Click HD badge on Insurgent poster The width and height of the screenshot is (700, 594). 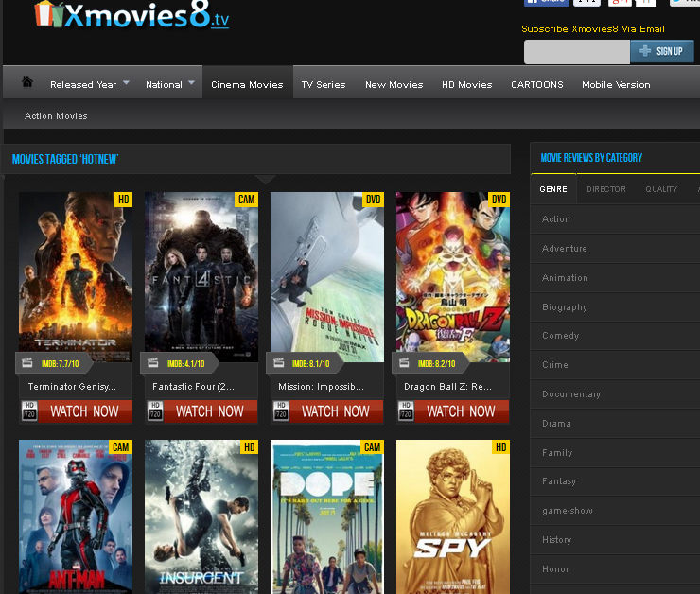tap(250, 447)
